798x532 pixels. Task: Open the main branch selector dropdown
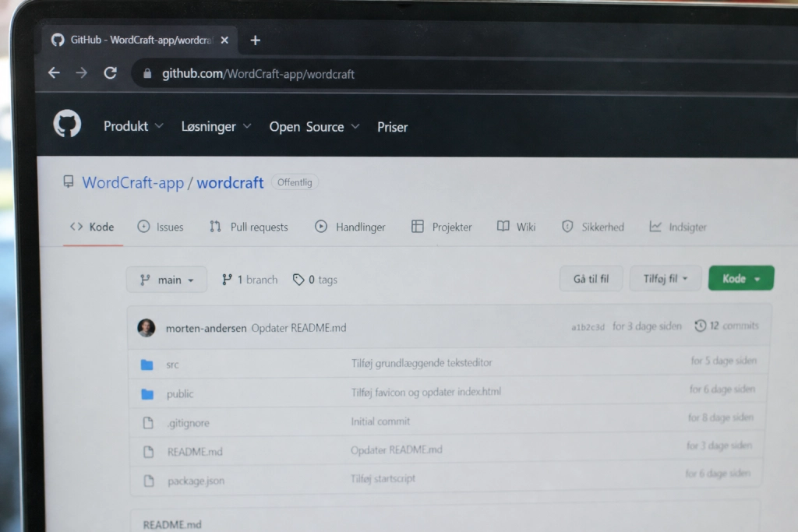[x=167, y=280]
